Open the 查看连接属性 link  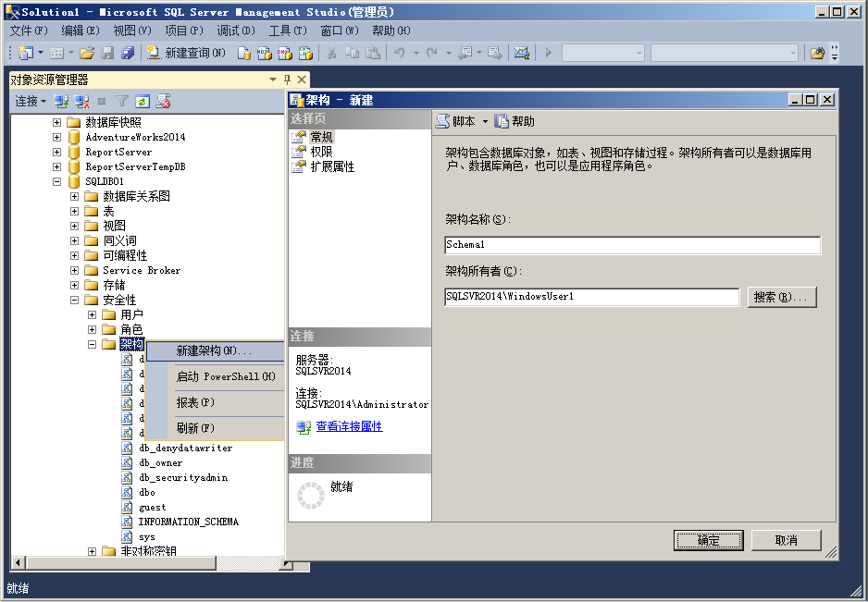click(x=349, y=426)
